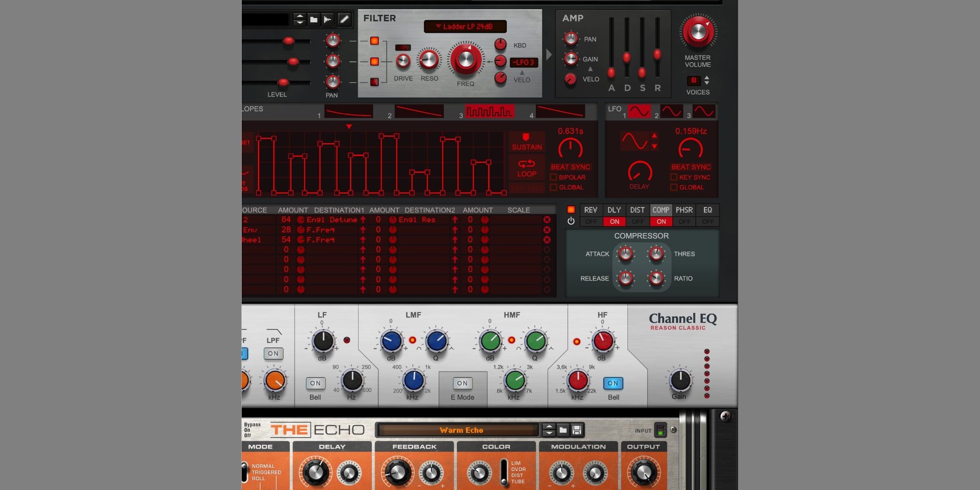Viewport: 980px width, 490px height.
Task: Click the envelope Sustain marker icon
Action: point(526,137)
